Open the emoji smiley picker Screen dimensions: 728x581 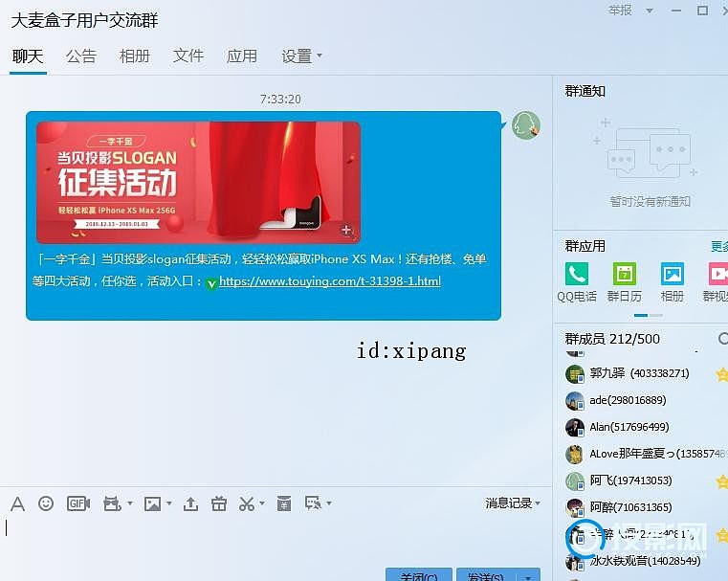click(x=45, y=503)
